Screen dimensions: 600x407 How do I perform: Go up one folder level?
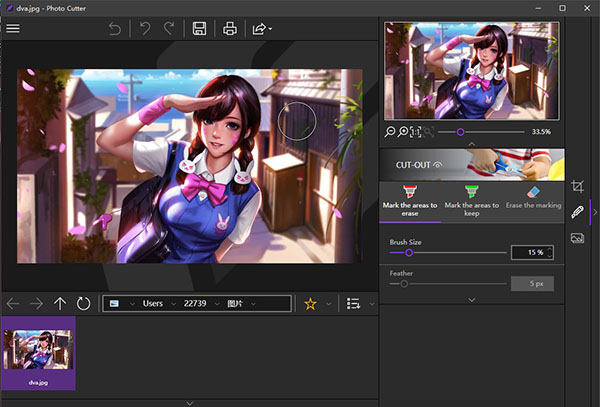tap(60, 304)
